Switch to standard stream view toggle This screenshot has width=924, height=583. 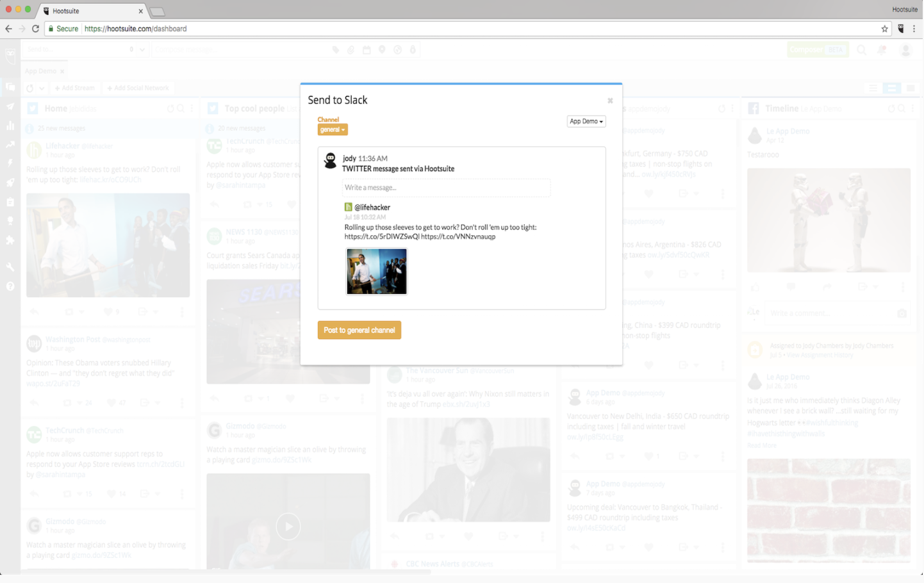tap(891, 88)
